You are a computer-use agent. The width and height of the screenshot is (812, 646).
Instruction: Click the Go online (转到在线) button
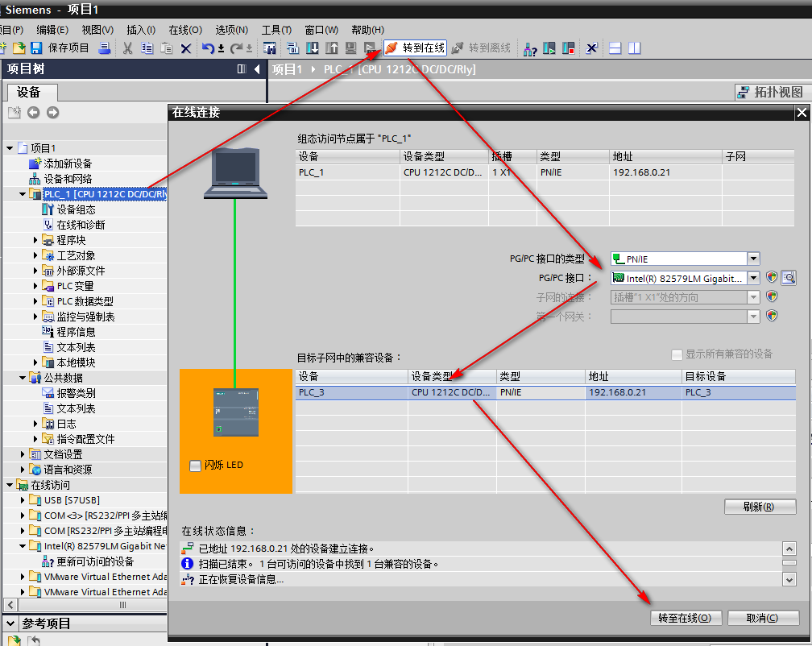[415, 48]
